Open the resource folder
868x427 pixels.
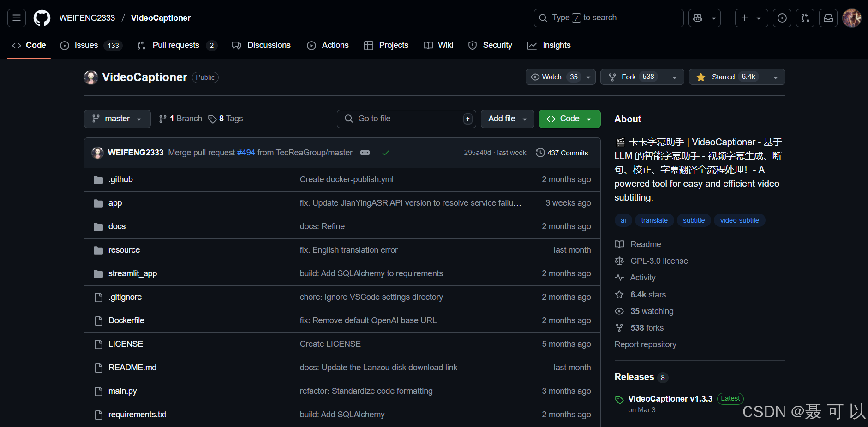point(124,250)
